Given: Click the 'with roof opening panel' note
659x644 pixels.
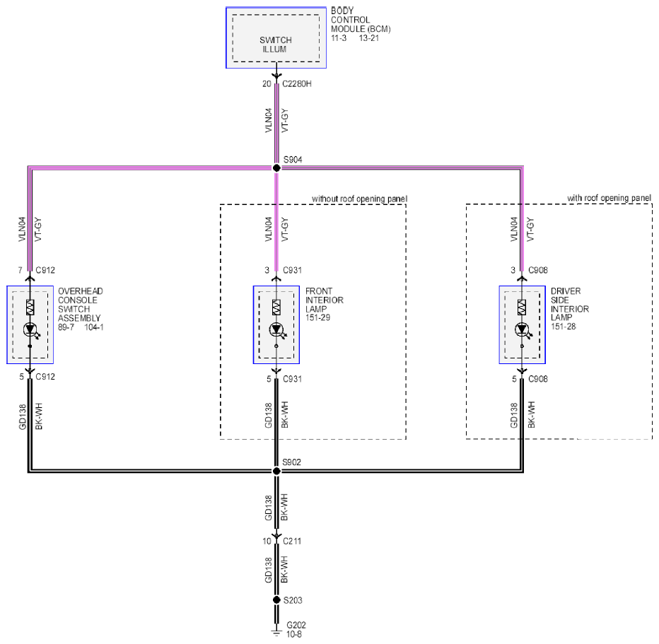Looking at the screenshot, I should (x=609, y=198).
